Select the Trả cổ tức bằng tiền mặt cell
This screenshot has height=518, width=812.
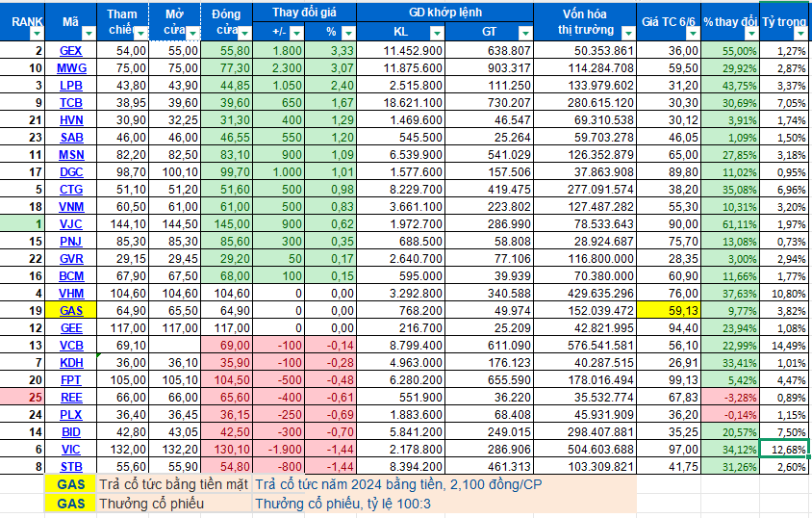(x=174, y=485)
